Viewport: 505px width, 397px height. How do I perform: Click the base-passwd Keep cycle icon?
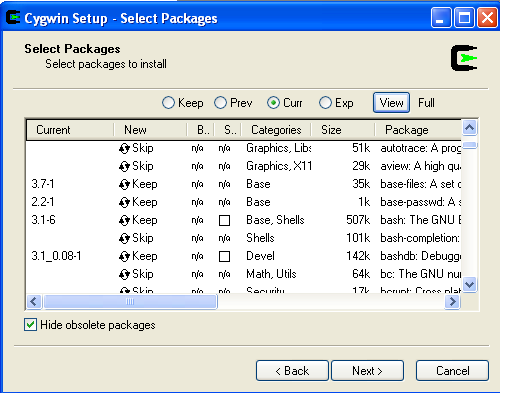(x=124, y=202)
